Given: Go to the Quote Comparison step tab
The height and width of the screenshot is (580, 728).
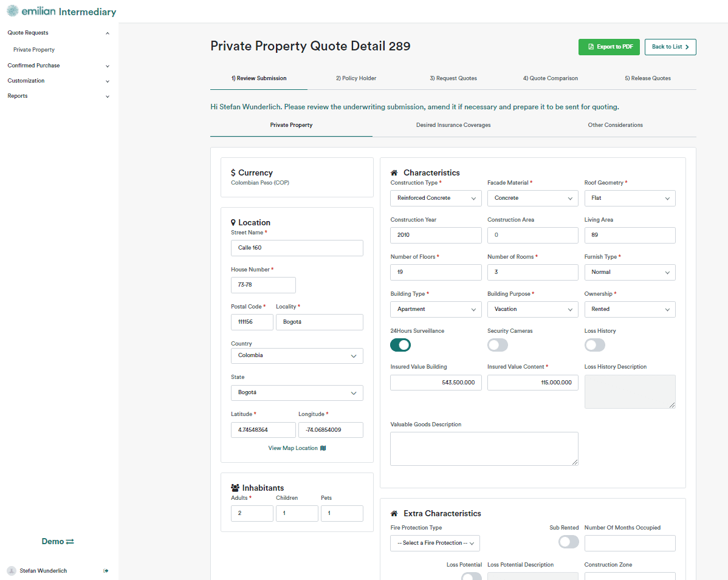Looking at the screenshot, I should pos(550,78).
